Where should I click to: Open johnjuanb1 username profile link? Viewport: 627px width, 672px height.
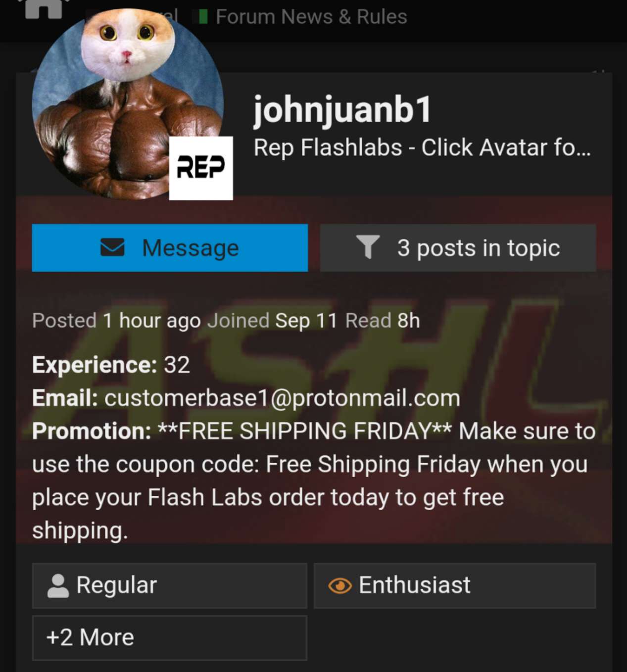coord(343,110)
